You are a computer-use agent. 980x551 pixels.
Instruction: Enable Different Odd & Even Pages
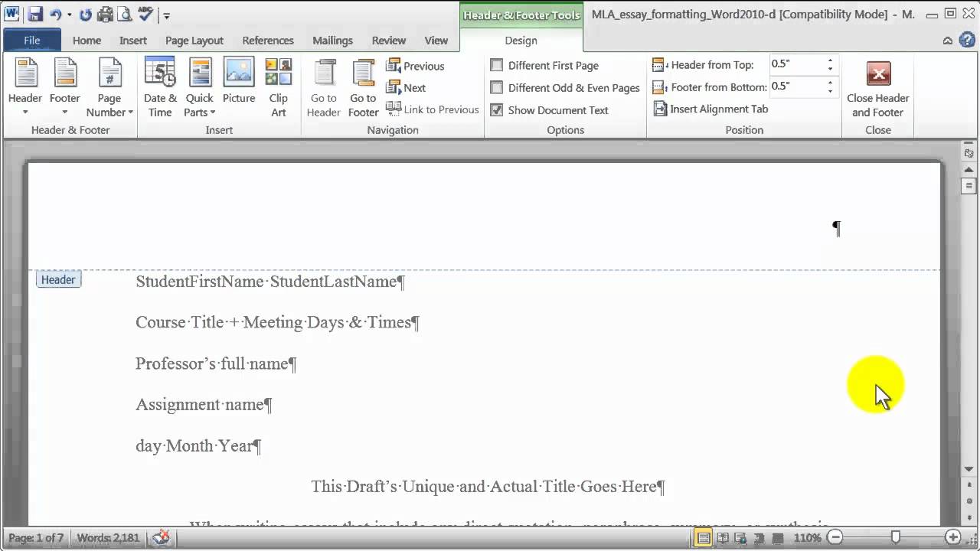(565, 88)
